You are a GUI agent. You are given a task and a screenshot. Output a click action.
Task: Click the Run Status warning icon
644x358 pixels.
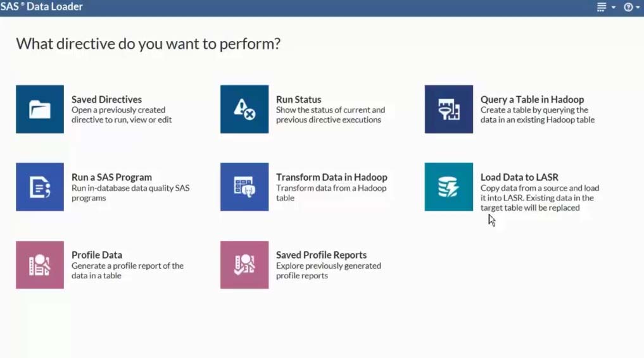(x=244, y=109)
